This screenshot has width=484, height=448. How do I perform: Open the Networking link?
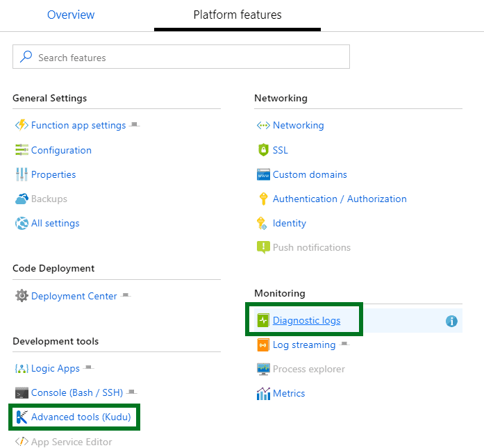pyautogui.click(x=298, y=125)
